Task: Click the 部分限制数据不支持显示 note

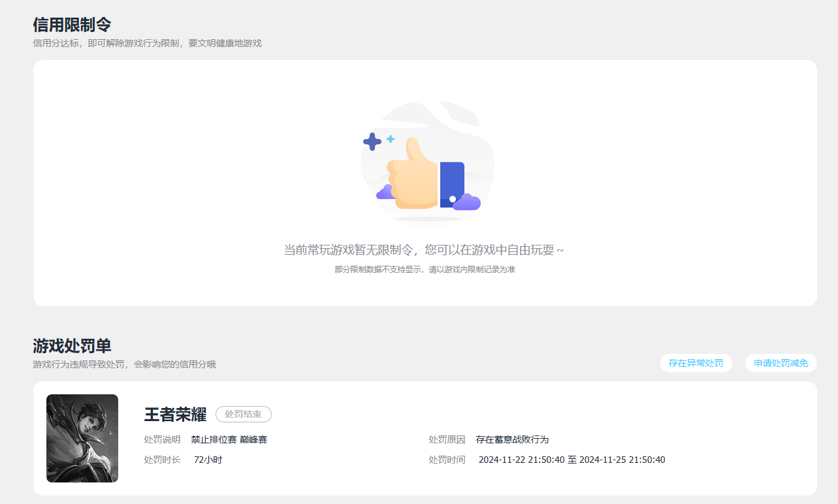Action: tap(425, 270)
